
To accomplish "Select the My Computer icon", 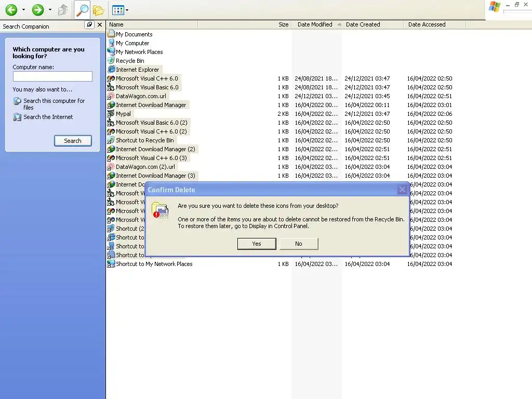I will click(111, 43).
